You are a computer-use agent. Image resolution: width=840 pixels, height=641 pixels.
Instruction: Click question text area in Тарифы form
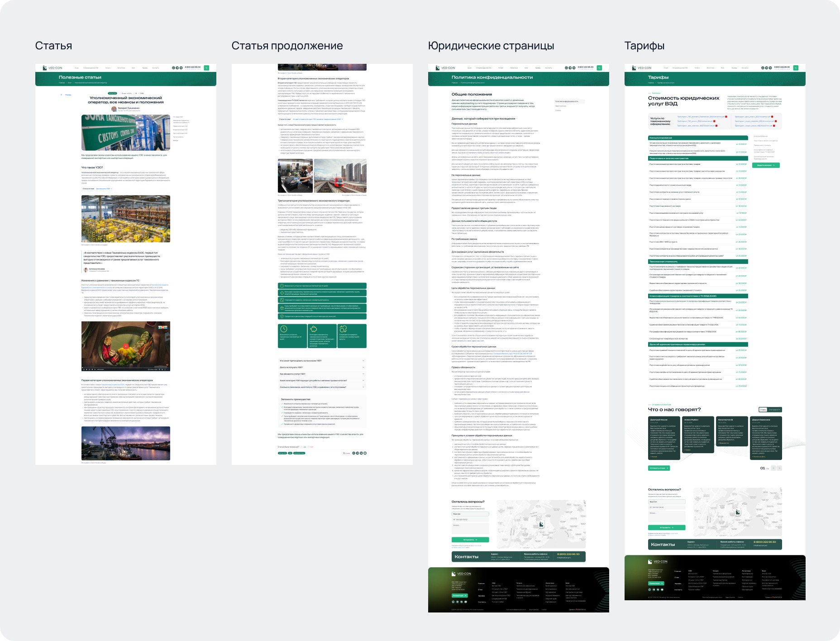(667, 517)
